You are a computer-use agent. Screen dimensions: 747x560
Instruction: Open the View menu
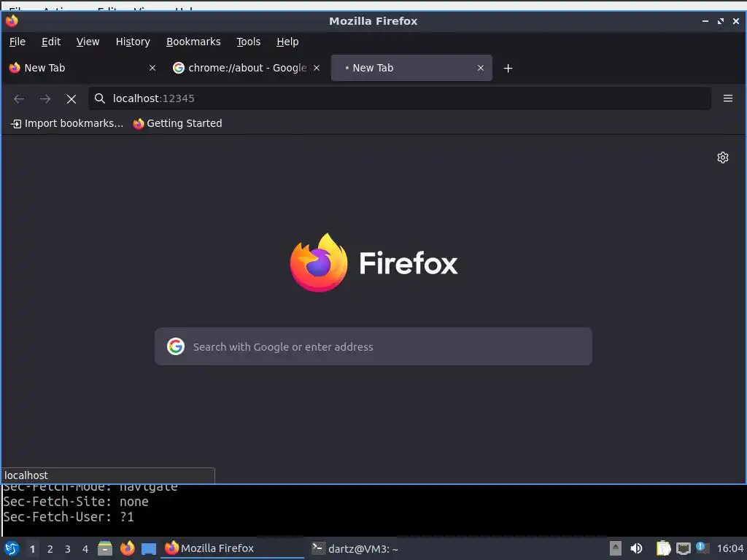tap(88, 42)
